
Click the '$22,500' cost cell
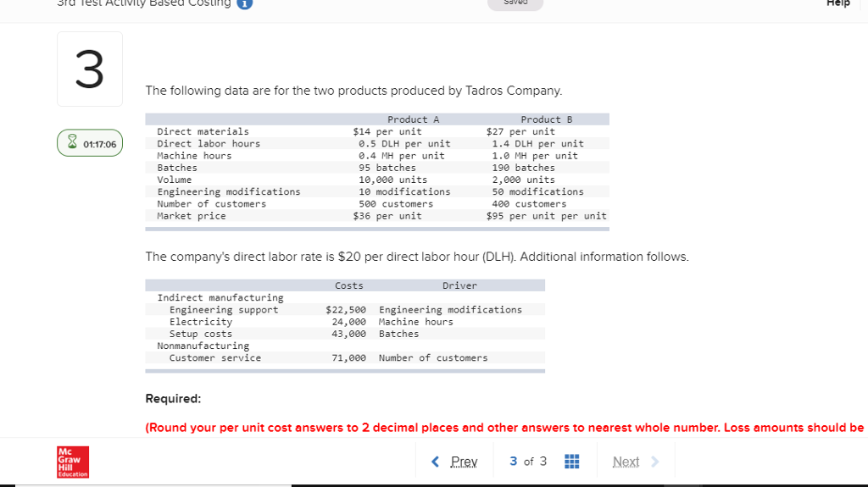pos(346,310)
